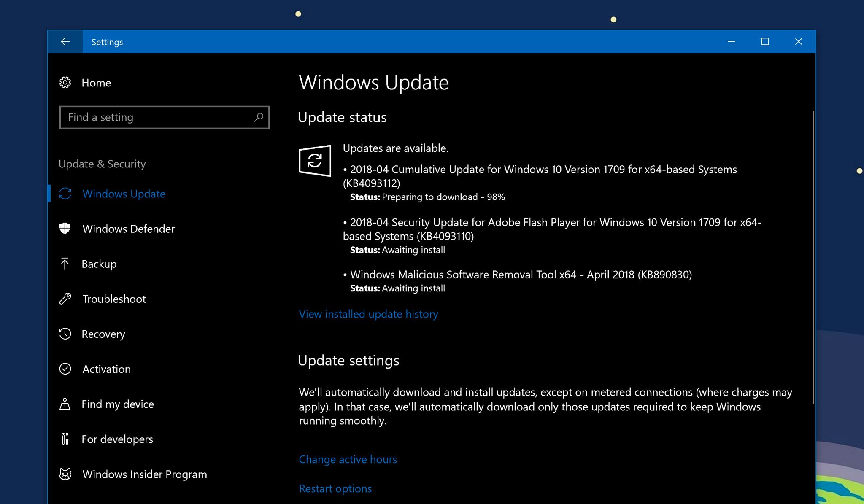Select Windows Update in the sidebar

tap(124, 194)
